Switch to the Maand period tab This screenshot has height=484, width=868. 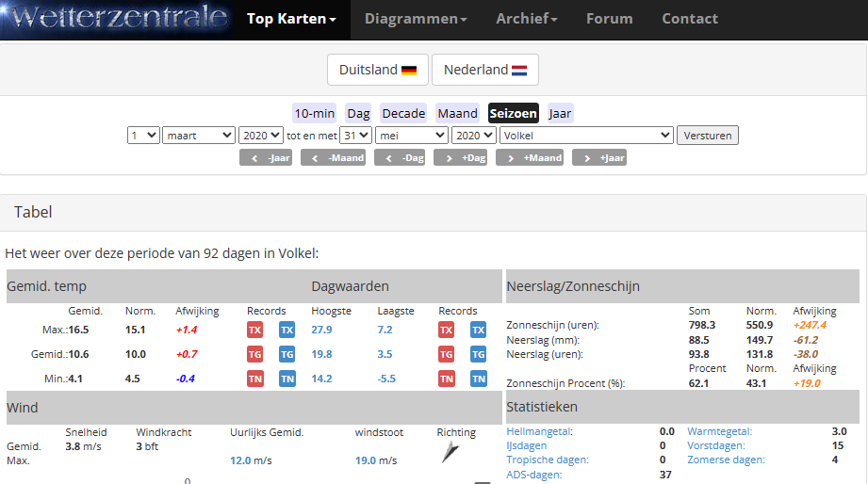coord(457,113)
